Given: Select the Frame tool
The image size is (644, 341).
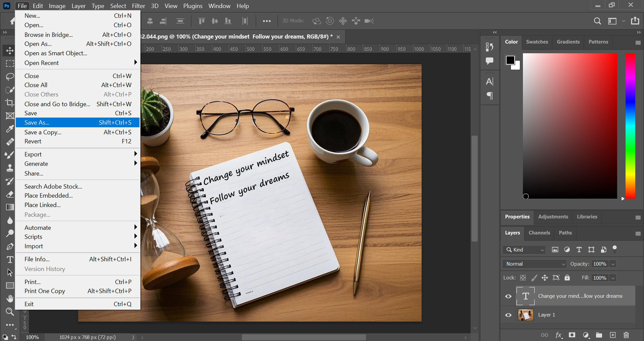Looking at the screenshot, I should point(10,116).
